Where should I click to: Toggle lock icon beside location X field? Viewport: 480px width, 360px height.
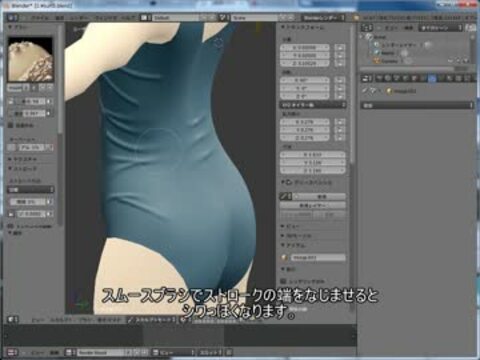(340, 48)
